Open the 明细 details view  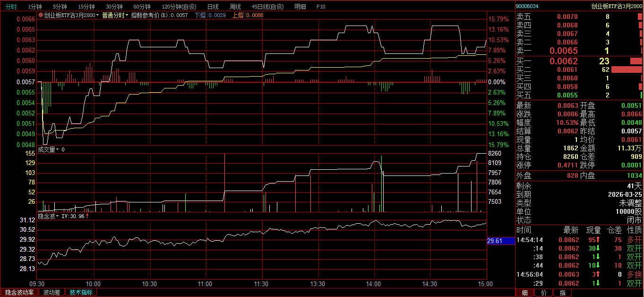pos(300,7)
